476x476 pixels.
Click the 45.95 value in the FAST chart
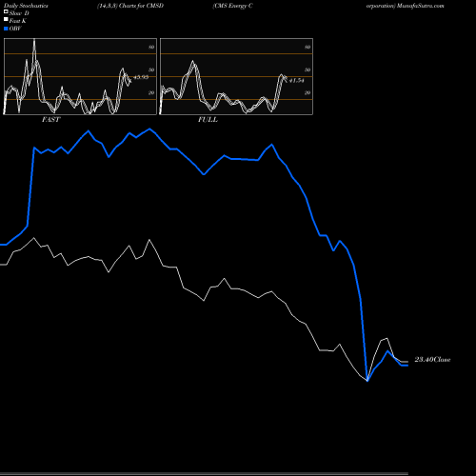click(141, 77)
